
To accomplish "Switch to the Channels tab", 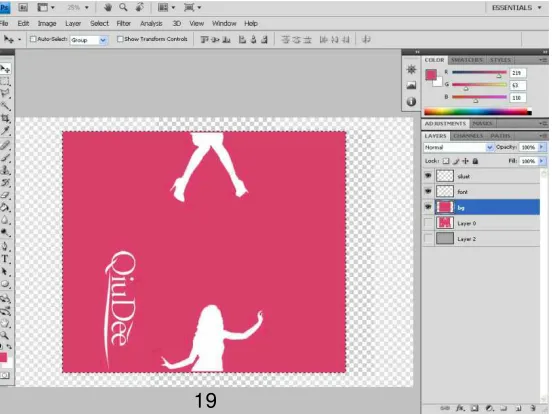I will [x=468, y=136].
